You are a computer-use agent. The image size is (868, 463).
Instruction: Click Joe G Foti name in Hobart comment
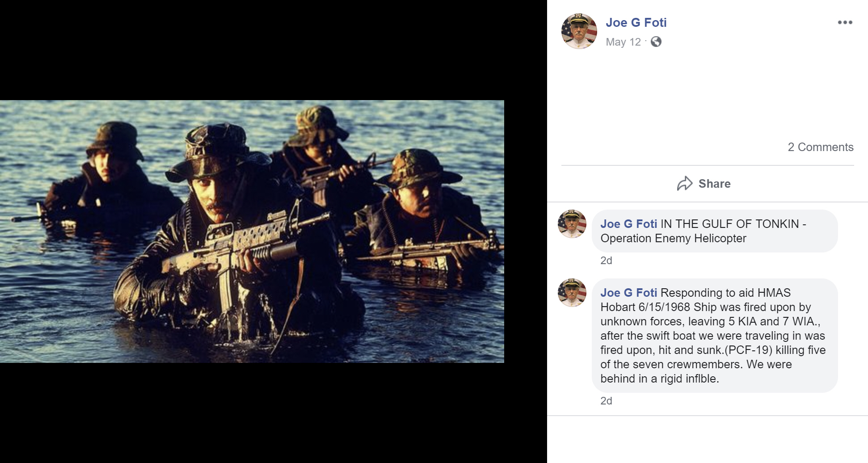(x=628, y=293)
